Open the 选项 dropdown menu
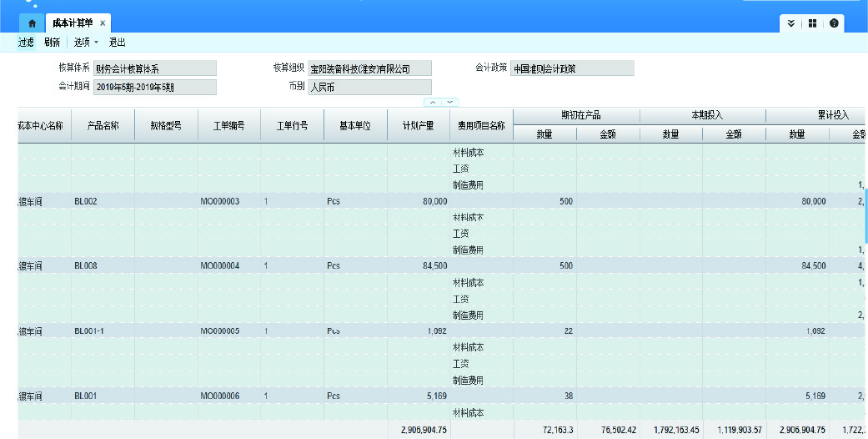868x439 pixels. (85, 42)
